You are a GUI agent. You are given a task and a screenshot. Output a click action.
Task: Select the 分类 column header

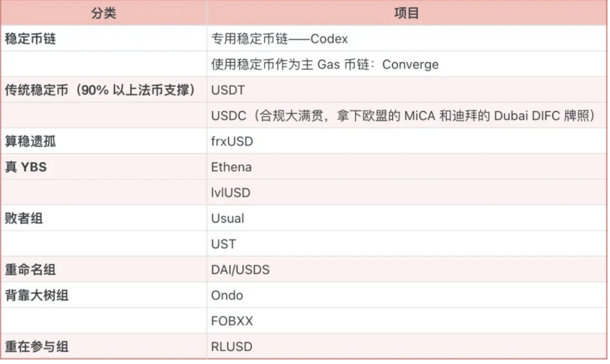103,13
